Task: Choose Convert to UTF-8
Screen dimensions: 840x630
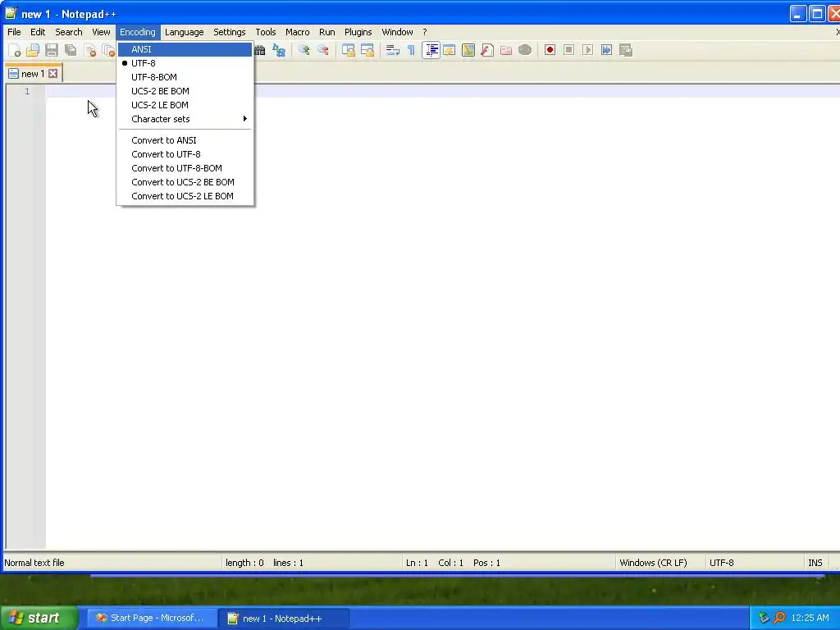Action: (x=185, y=154)
